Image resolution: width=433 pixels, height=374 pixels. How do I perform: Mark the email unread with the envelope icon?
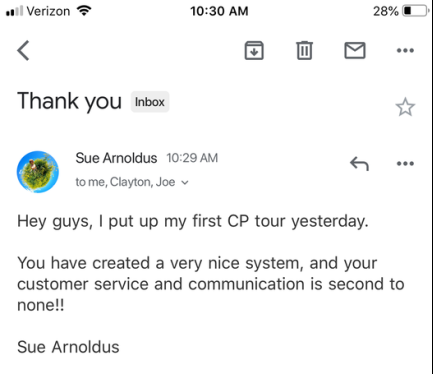coord(355,50)
